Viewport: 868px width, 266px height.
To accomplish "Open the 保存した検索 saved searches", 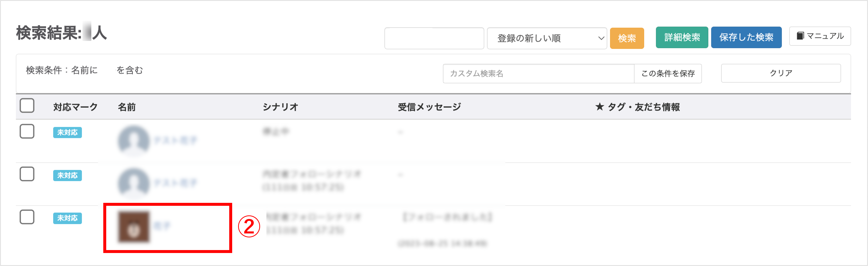I will [x=746, y=37].
